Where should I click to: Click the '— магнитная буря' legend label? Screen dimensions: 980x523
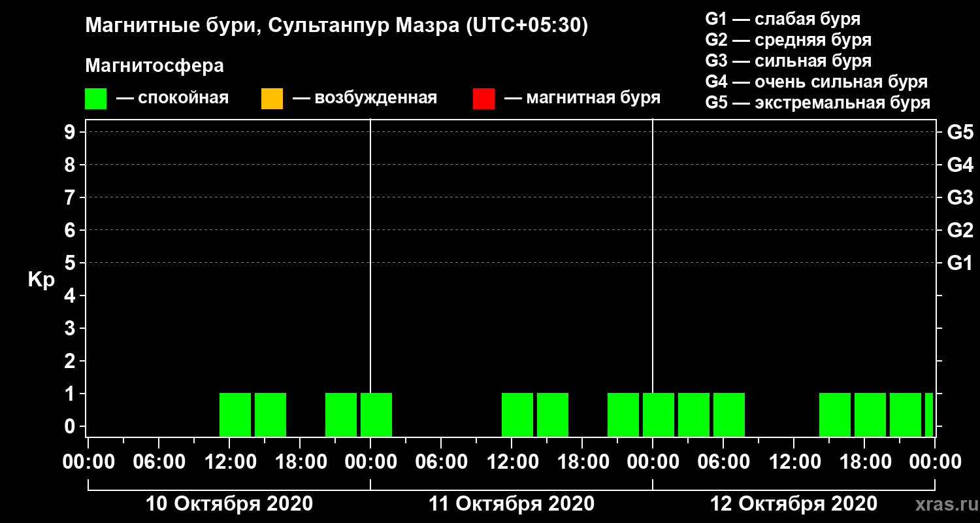(x=583, y=98)
